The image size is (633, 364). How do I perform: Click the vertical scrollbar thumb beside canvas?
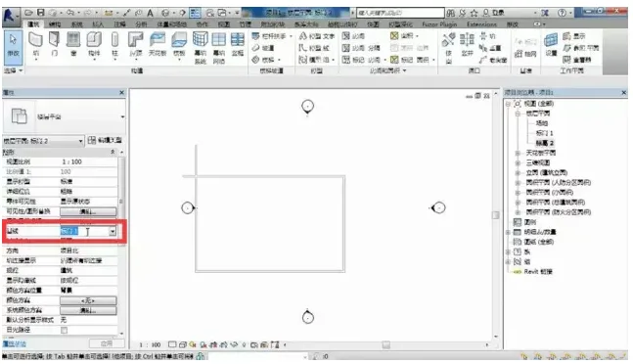point(496,215)
